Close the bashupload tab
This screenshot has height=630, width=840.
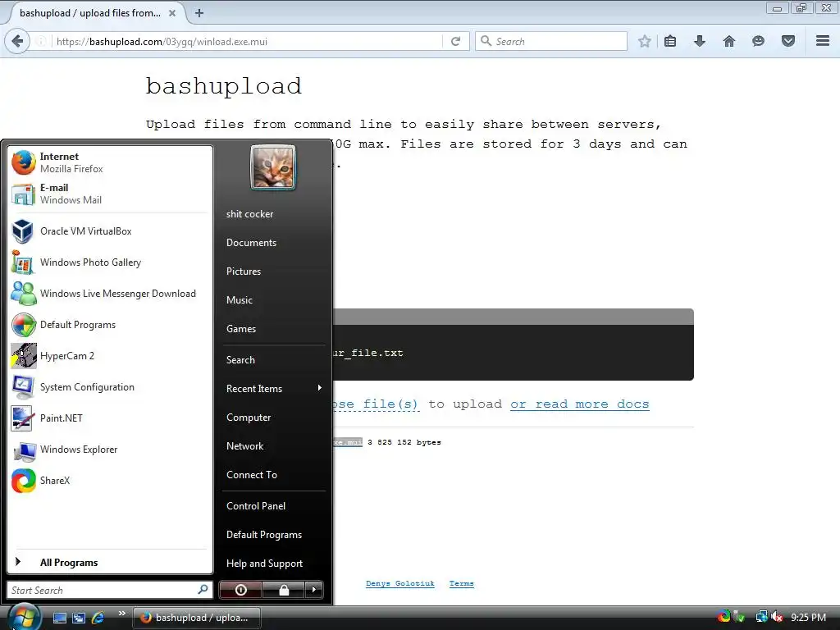[172, 13]
